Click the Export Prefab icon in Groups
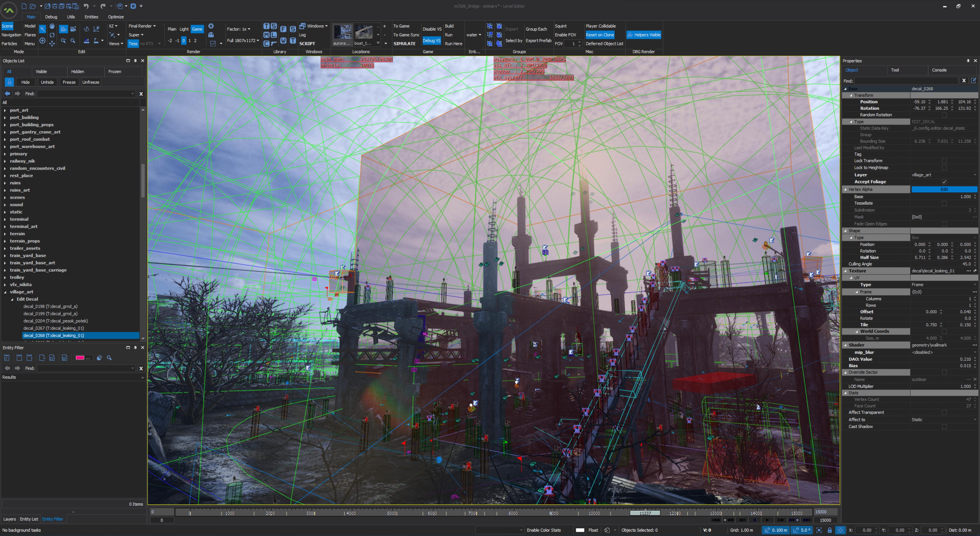This screenshot has height=536, width=980. (x=538, y=41)
